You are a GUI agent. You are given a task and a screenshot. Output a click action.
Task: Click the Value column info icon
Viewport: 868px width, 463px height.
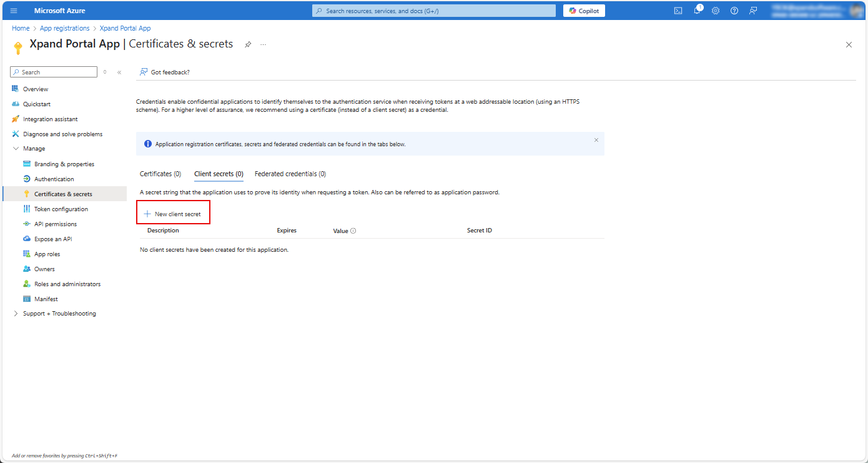coord(353,231)
